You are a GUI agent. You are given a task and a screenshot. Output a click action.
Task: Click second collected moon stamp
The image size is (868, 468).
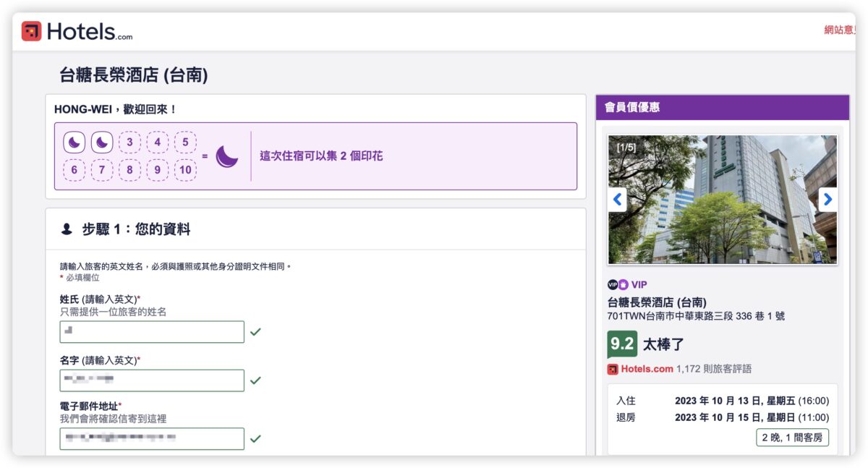(x=102, y=142)
